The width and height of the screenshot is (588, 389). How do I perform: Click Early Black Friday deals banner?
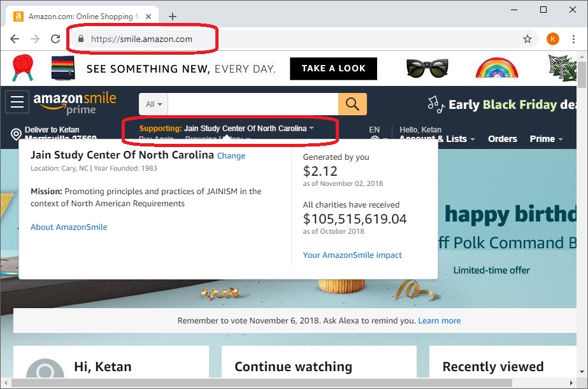click(x=502, y=104)
